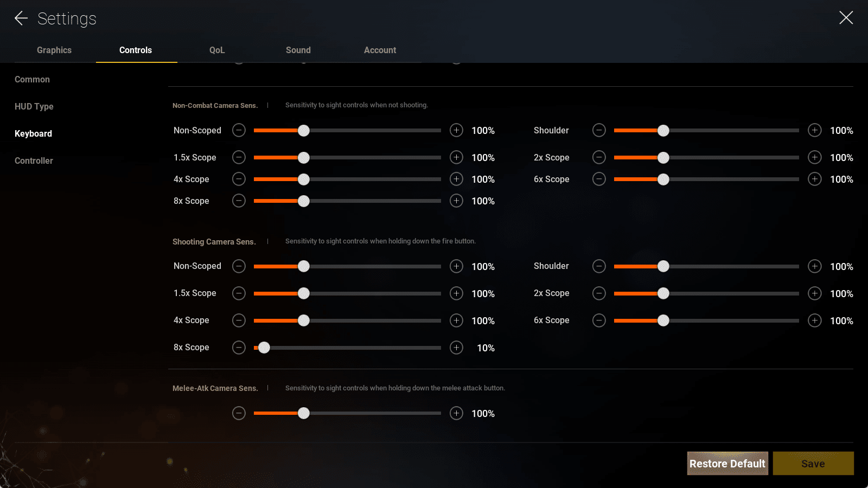The height and width of the screenshot is (488, 868).
Task: Decrease Non-Combat Non-Scoped sensitivity with minus
Action: coord(239,130)
